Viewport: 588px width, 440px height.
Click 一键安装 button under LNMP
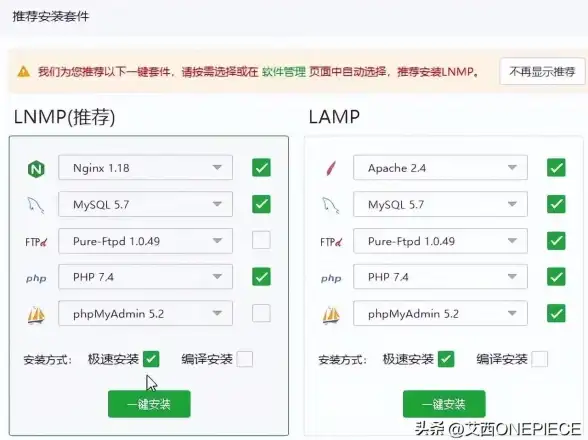(x=149, y=404)
